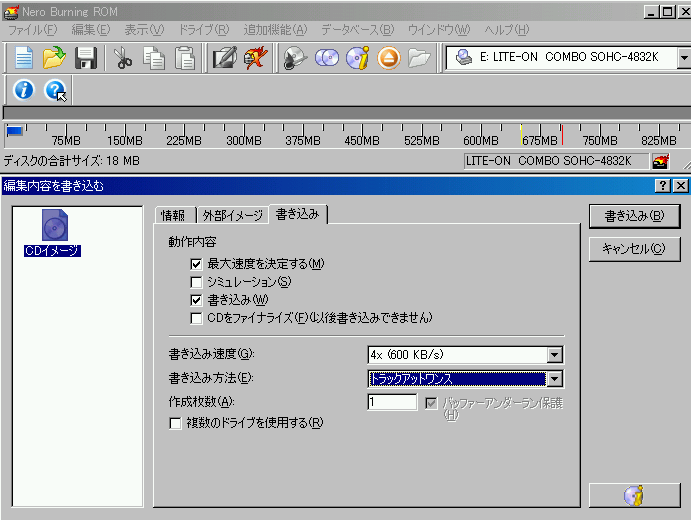Viewport: 691px width, 520px height.
Task: Click the blue info circle icon
Action: click(24, 90)
